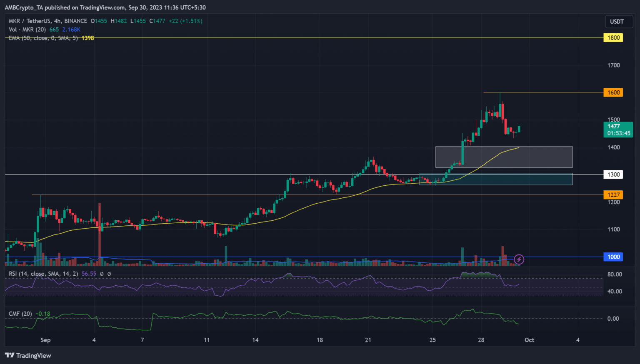Screen dimensions: 640x364
Task: Click the Sep label on time axis
Action: [45, 340]
